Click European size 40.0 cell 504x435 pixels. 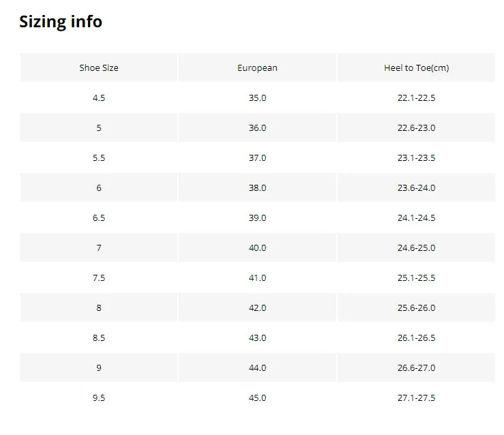coord(257,248)
